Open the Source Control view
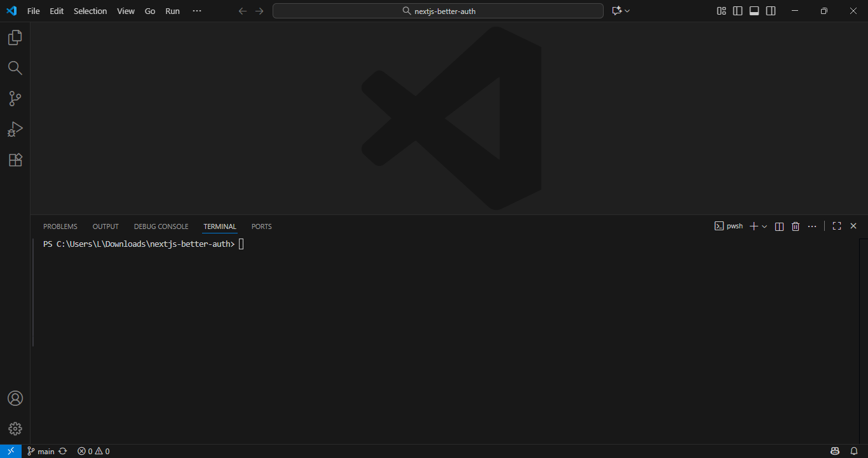Image resolution: width=868 pixels, height=458 pixels. 15,99
